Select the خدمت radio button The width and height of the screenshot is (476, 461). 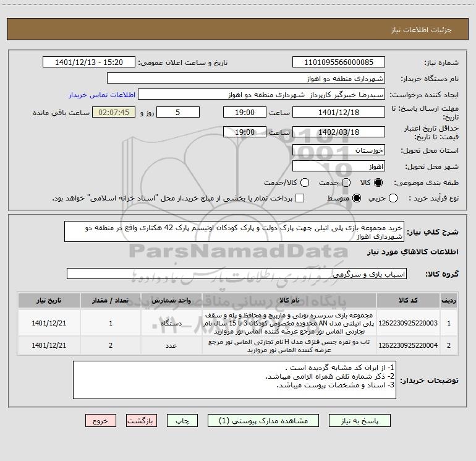click(x=346, y=183)
